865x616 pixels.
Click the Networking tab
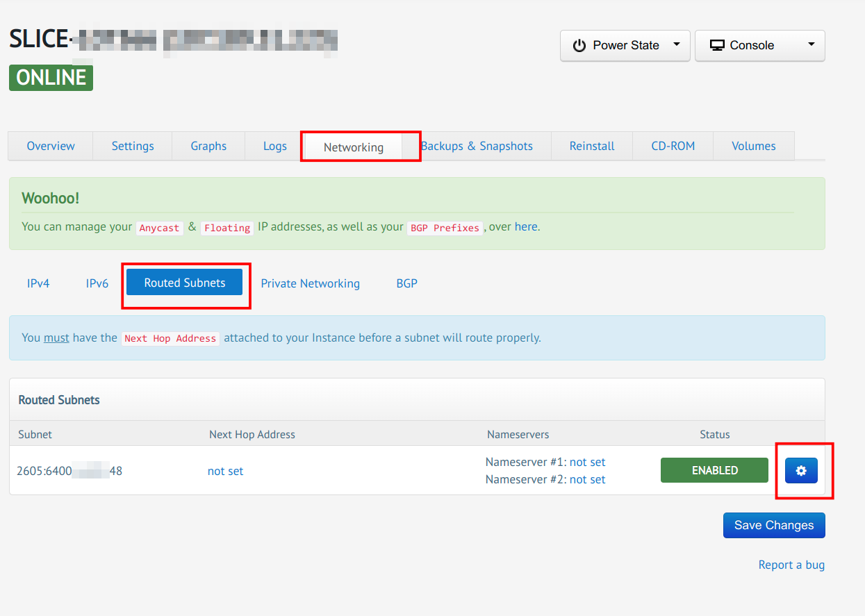[354, 147]
